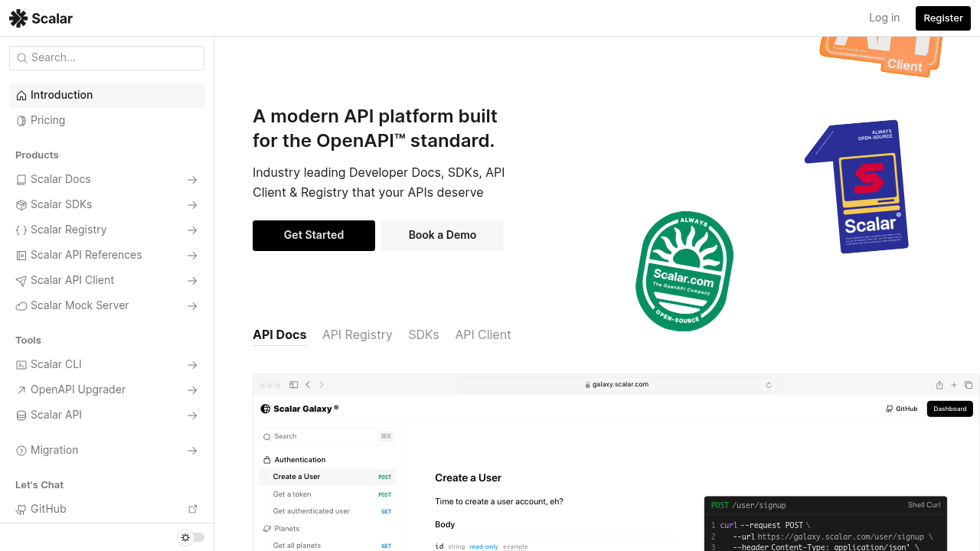Screen dimensions: 980x551
Task: Expand the Scalar Mock Server arrow
Action: click(x=192, y=306)
